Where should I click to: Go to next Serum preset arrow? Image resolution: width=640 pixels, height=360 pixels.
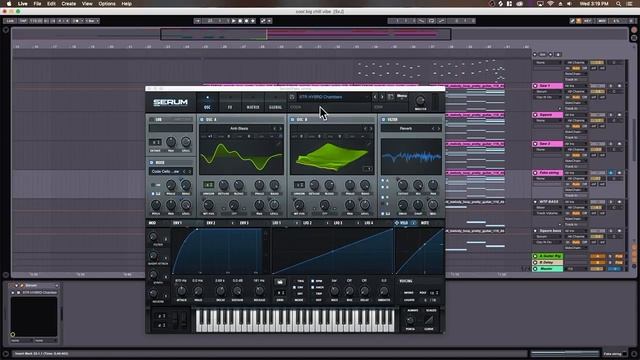(x=382, y=97)
